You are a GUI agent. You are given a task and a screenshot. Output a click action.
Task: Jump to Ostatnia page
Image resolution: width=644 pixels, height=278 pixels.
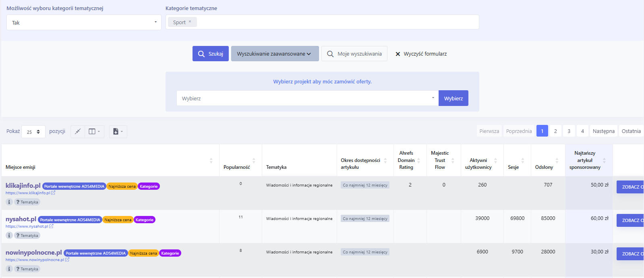coord(631,131)
